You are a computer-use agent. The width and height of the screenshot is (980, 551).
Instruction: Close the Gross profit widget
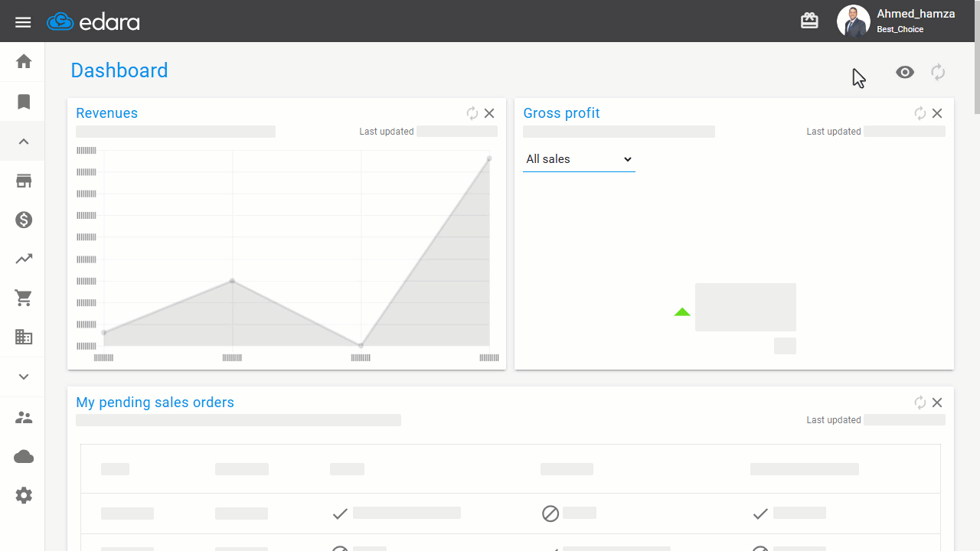[937, 113]
